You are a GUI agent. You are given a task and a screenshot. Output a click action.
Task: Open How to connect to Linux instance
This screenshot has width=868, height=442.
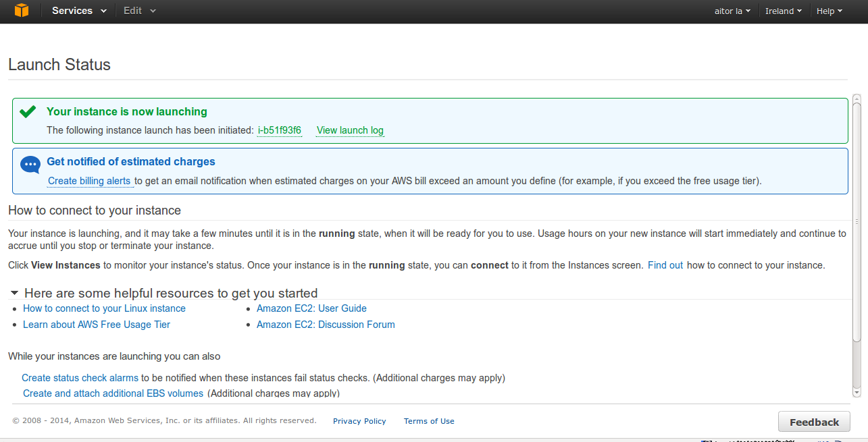[104, 308]
